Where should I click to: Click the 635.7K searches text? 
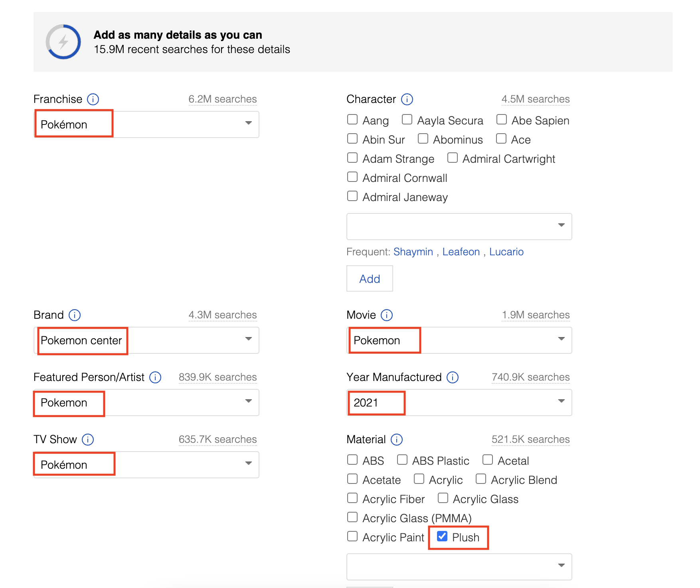click(218, 439)
